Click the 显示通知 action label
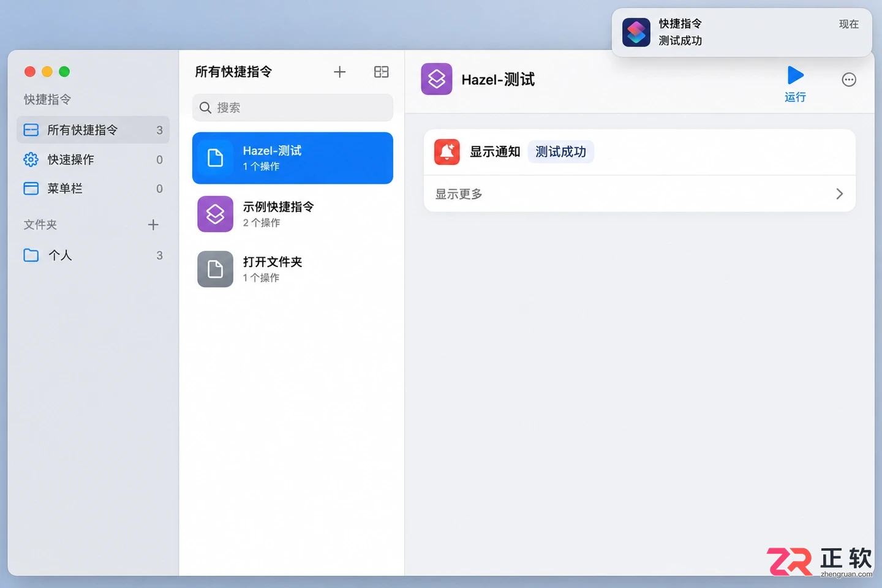 (x=495, y=151)
